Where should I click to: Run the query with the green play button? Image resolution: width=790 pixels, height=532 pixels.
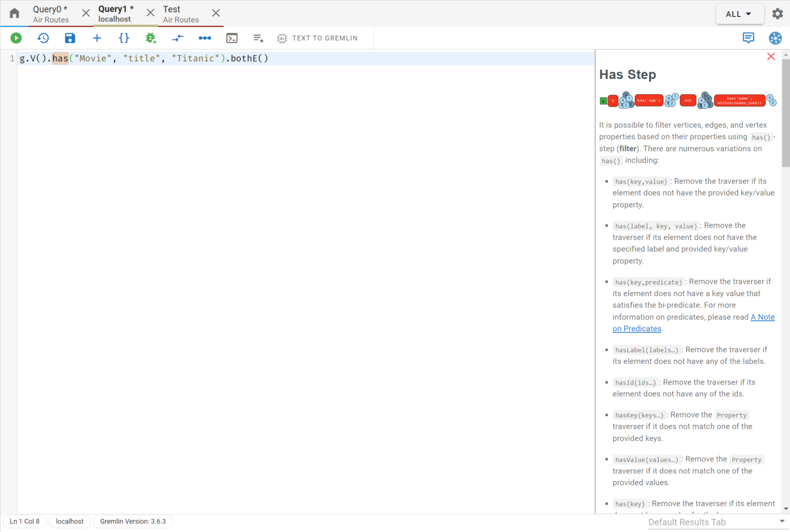click(x=16, y=38)
